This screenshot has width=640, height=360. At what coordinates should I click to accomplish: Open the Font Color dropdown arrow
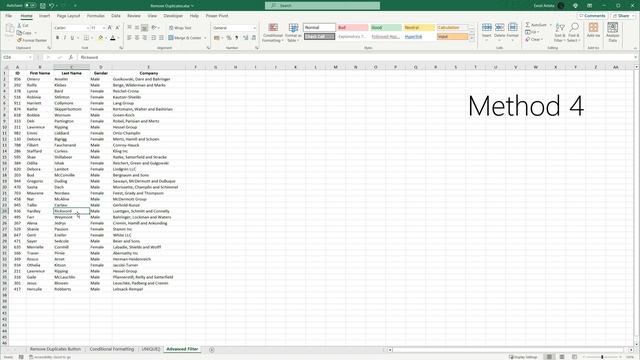(118, 38)
